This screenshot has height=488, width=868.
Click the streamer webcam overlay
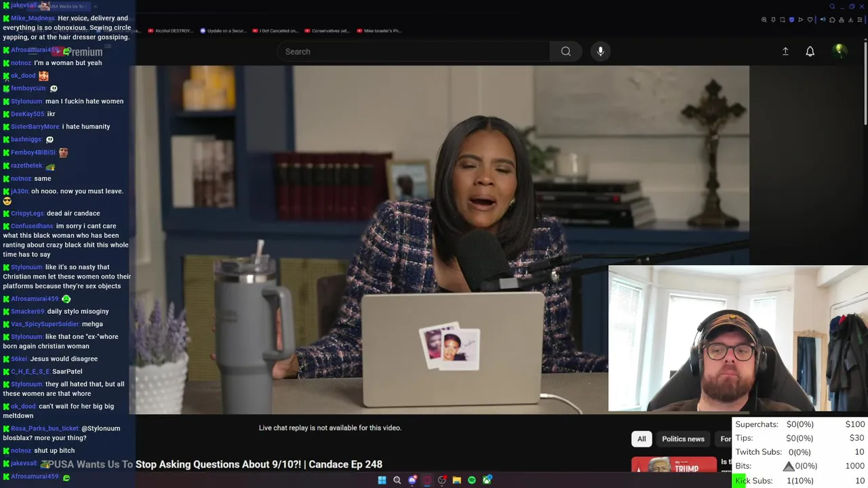click(x=738, y=339)
